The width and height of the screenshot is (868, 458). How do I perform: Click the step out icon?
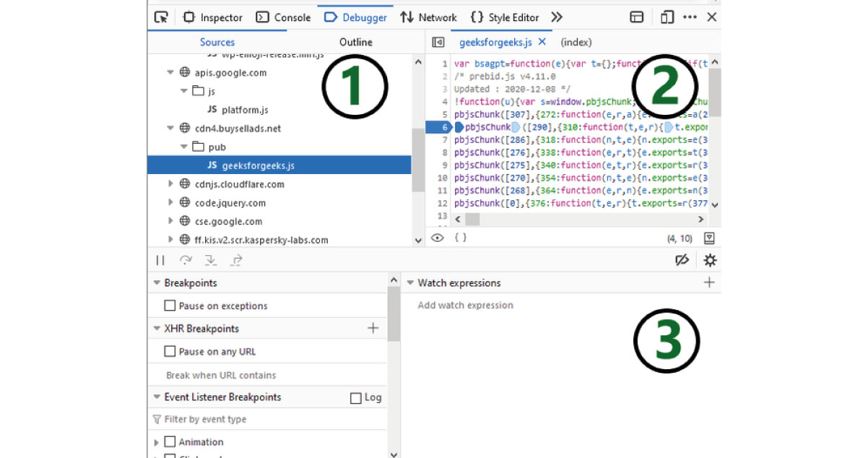(236, 260)
